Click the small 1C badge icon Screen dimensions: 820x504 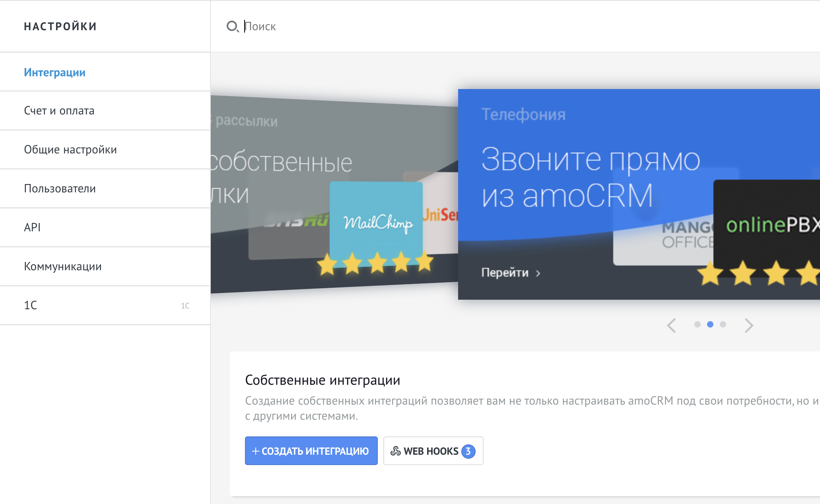(185, 306)
